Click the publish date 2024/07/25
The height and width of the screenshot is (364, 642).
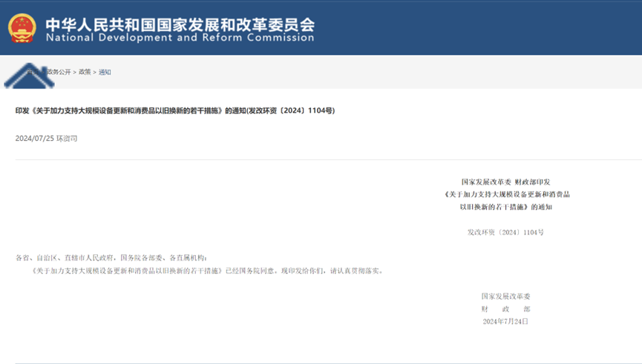point(35,138)
